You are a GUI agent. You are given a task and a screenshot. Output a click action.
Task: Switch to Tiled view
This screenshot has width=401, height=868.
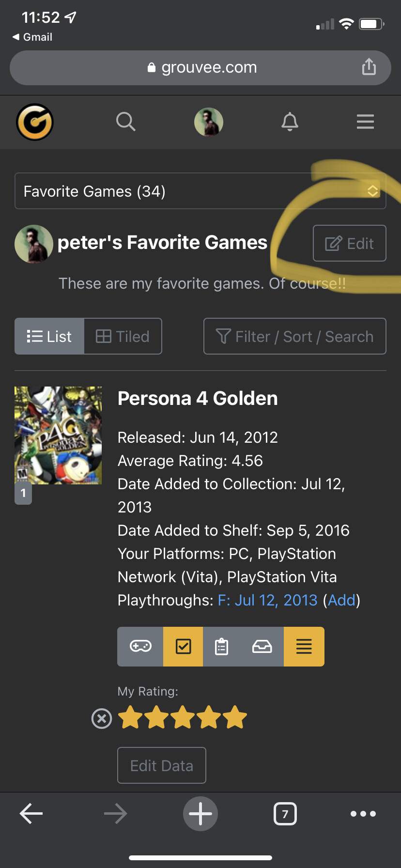123,336
